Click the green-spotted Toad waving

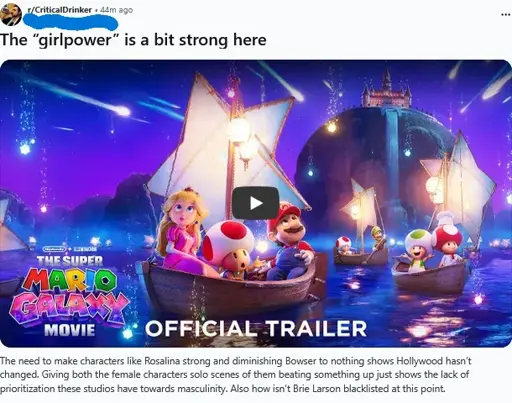coord(416,249)
